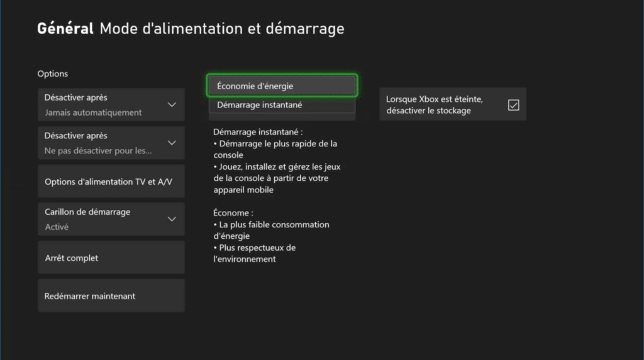Click the Jouez, installez et gérez les jeux text
This screenshot has height=360, width=644.
(277, 178)
